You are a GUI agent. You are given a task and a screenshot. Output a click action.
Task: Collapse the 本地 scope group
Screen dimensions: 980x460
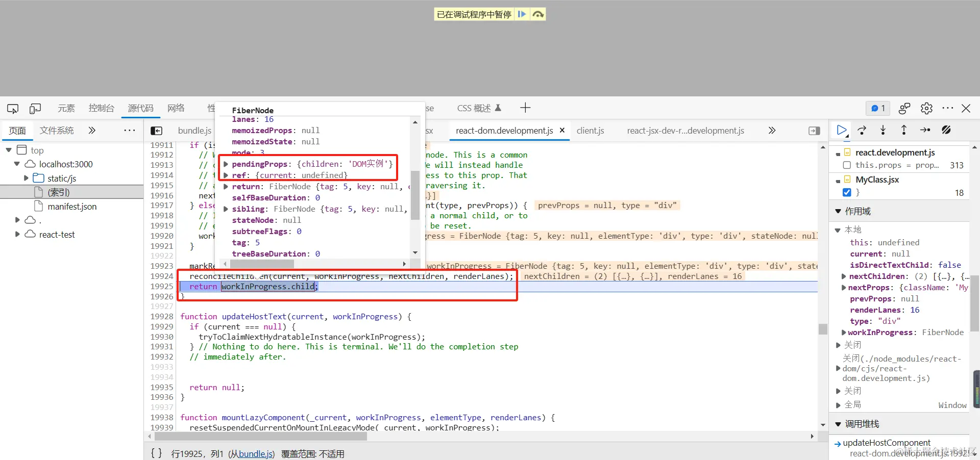(838, 230)
